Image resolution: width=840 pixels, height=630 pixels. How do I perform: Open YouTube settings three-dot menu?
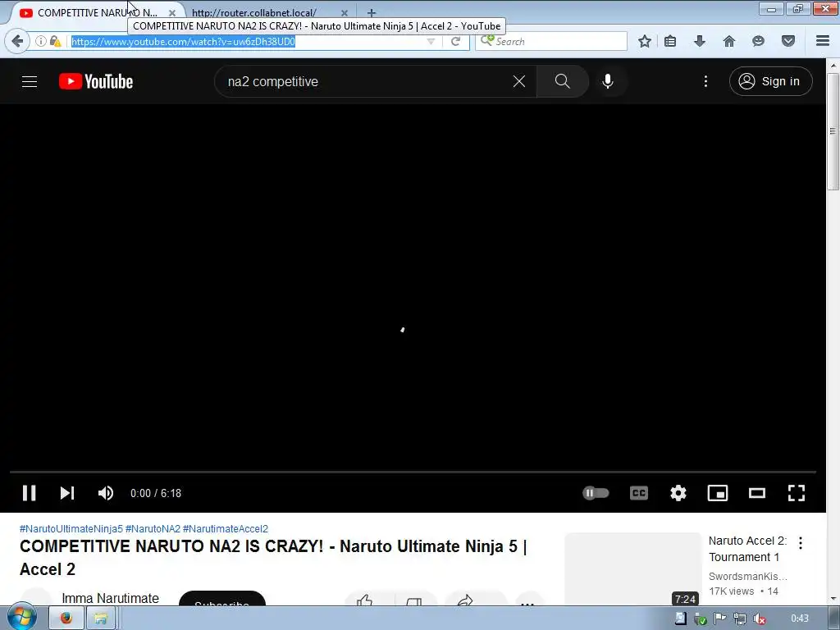tap(705, 81)
